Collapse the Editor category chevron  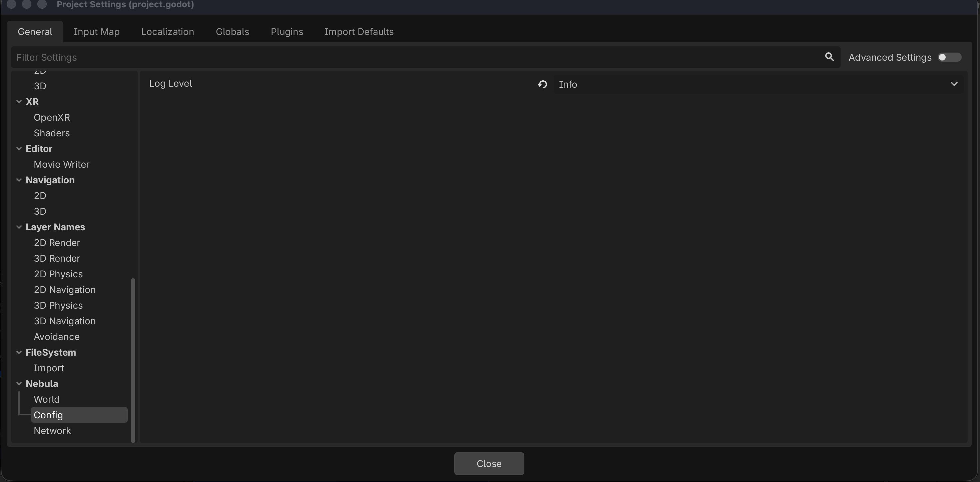[x=19, y=149]
